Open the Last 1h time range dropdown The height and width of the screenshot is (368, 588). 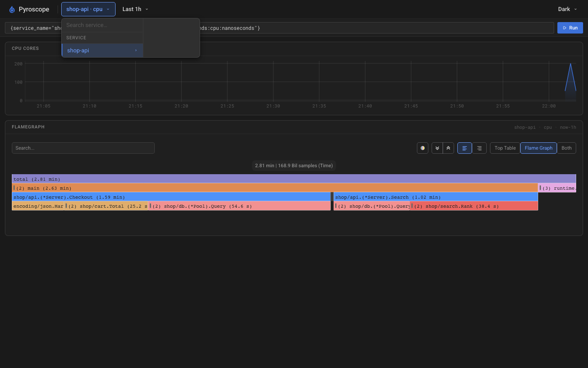[x=135, y=9]
